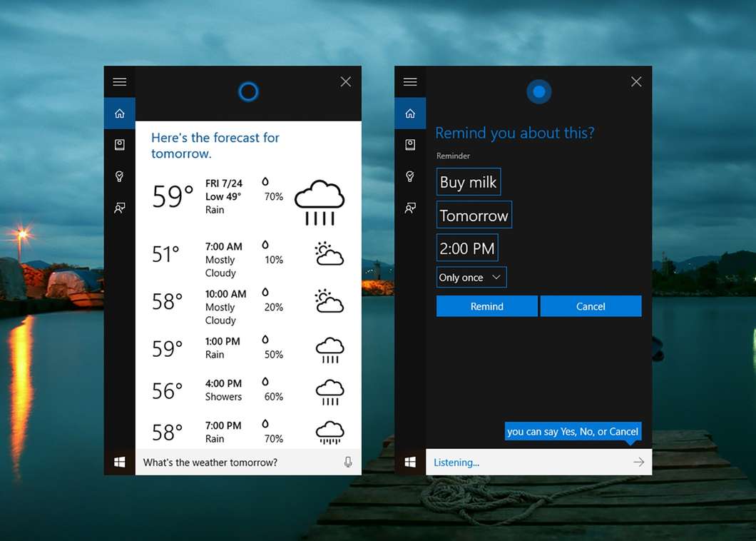Viewport: 756px width, 541px height.
Task: Open Notebook icon in reminder panel sidebar
Action: click(410, 145)
